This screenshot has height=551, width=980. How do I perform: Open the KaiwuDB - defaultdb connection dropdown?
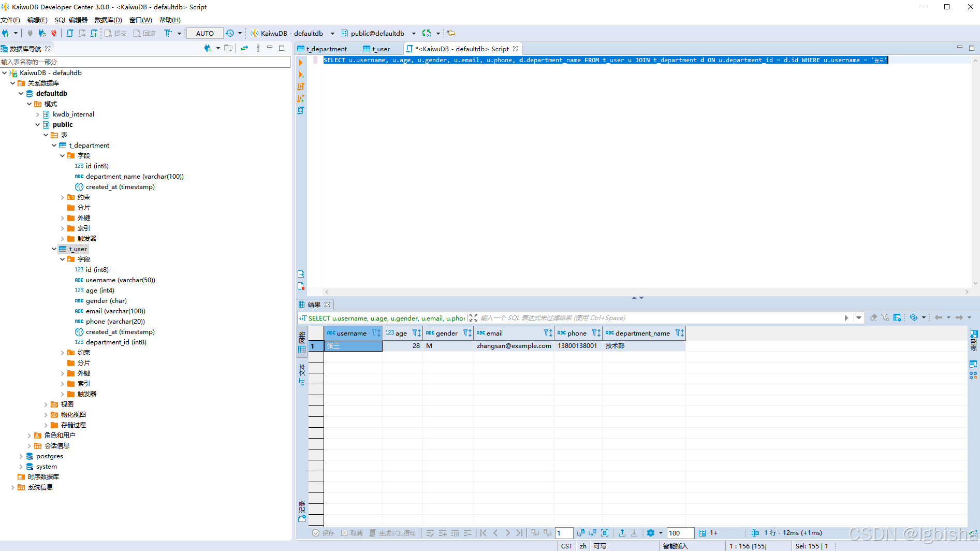point(332,34)
